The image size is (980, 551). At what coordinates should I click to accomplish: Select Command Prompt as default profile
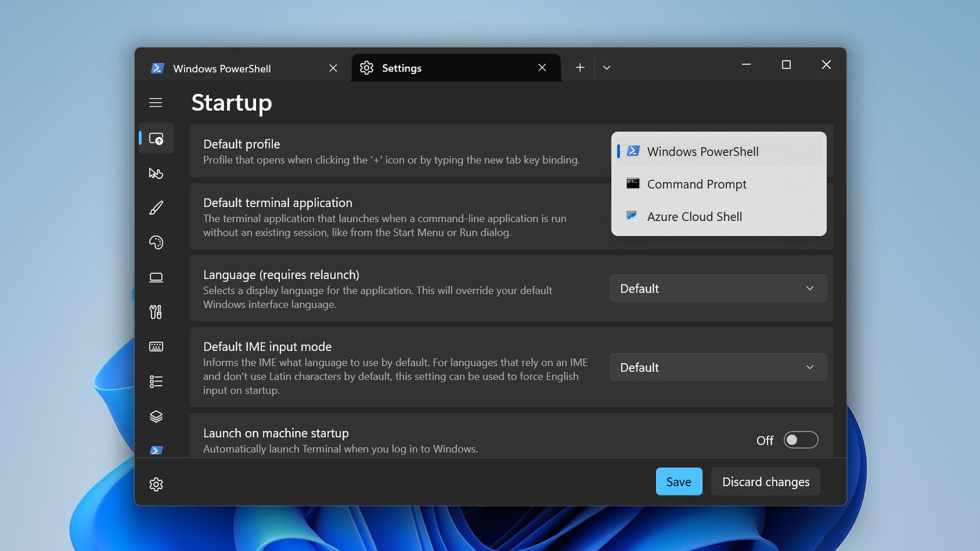click(x=696, y=184)
